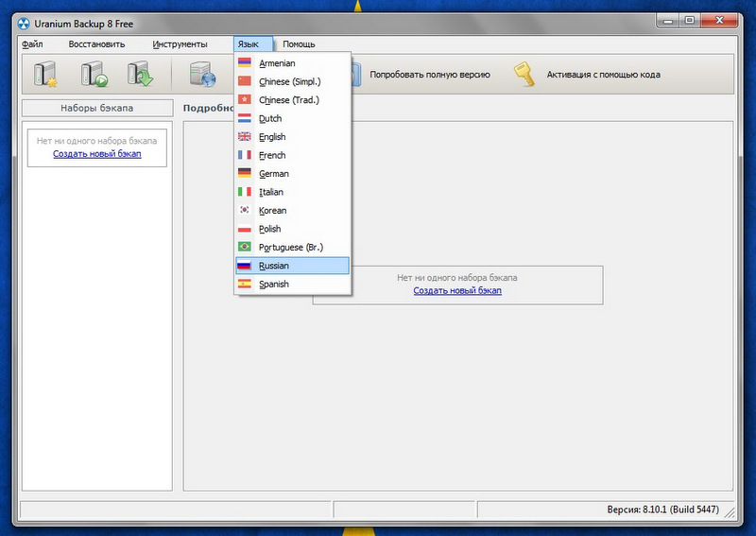The height and width of the screenshot is (536, 756).
Task: Maximize the Uranium Backup window
Action: [690, 20]
